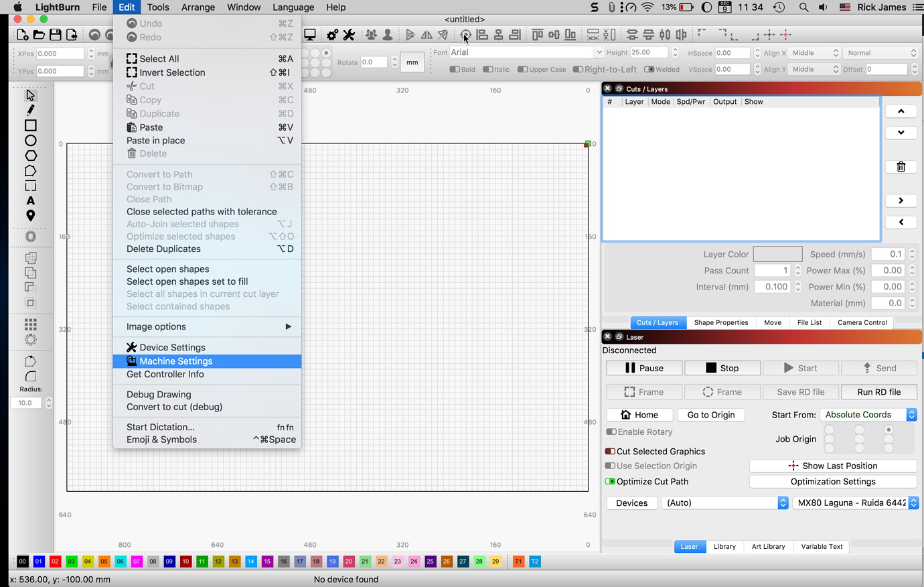Pick the Ellipse tool in the left toolbar
Screen dimensions: 924x587
coord(30,141)
